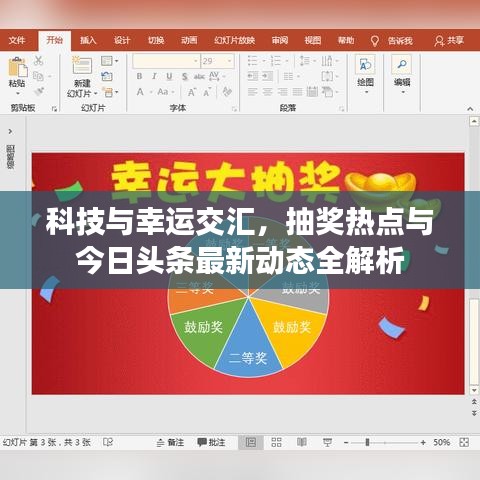Open the font size dropdown showing 29

(x=229, y=61)
